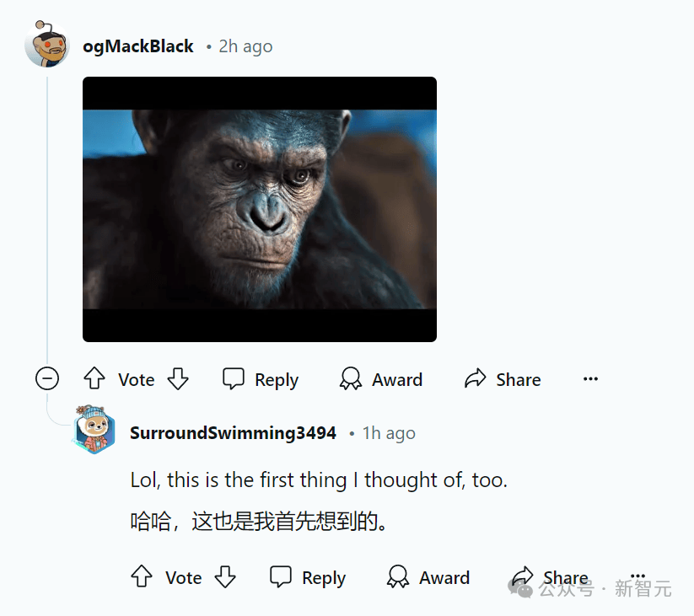Click ogMackBlack's avatar image

tap(47, 44)
